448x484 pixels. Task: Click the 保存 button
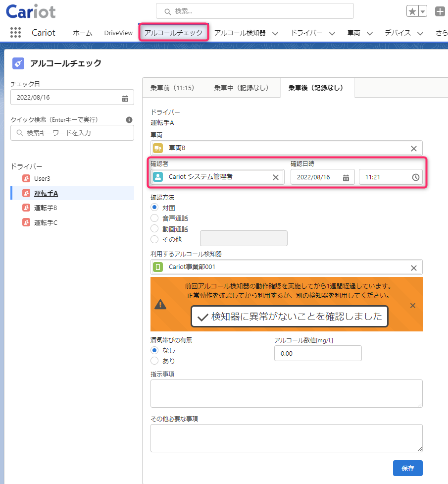(407, 468)
